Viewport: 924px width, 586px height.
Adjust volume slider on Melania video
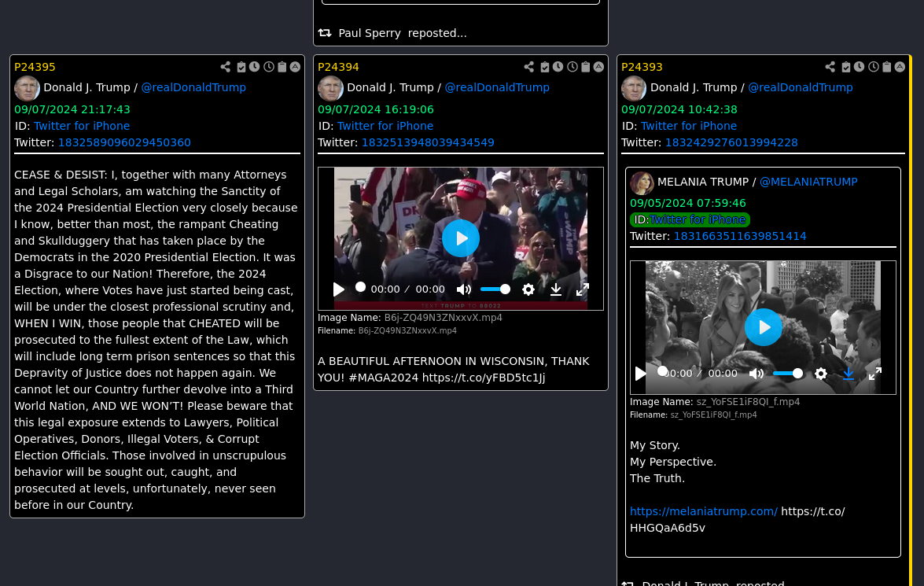[x=788, y=374]
